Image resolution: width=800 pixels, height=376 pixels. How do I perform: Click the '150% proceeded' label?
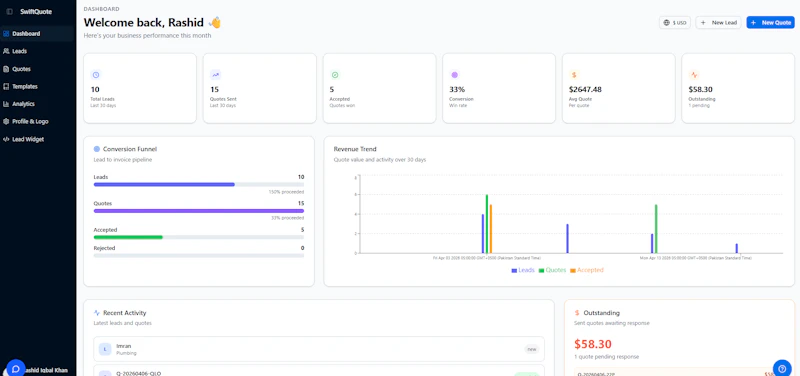286,192
